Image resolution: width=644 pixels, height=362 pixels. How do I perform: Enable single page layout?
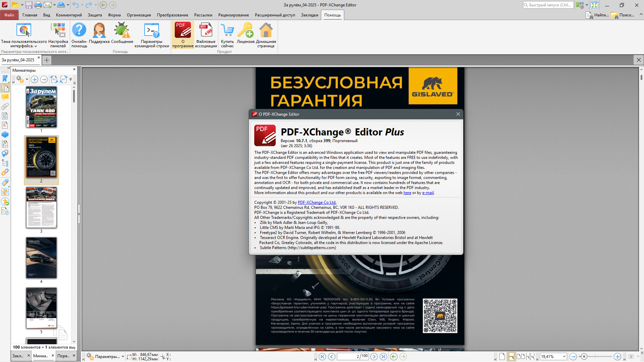click(x=502, y=357)
